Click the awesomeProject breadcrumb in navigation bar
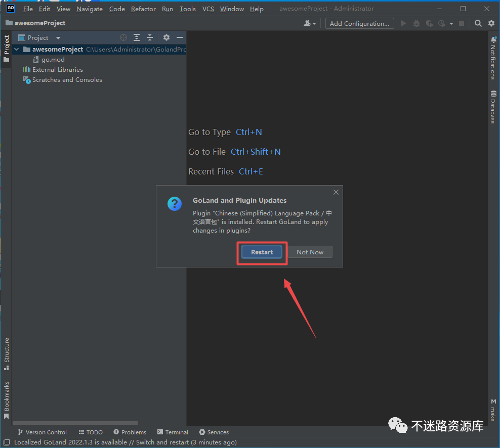This screenshot has width=500, height=448. [35, 23]
